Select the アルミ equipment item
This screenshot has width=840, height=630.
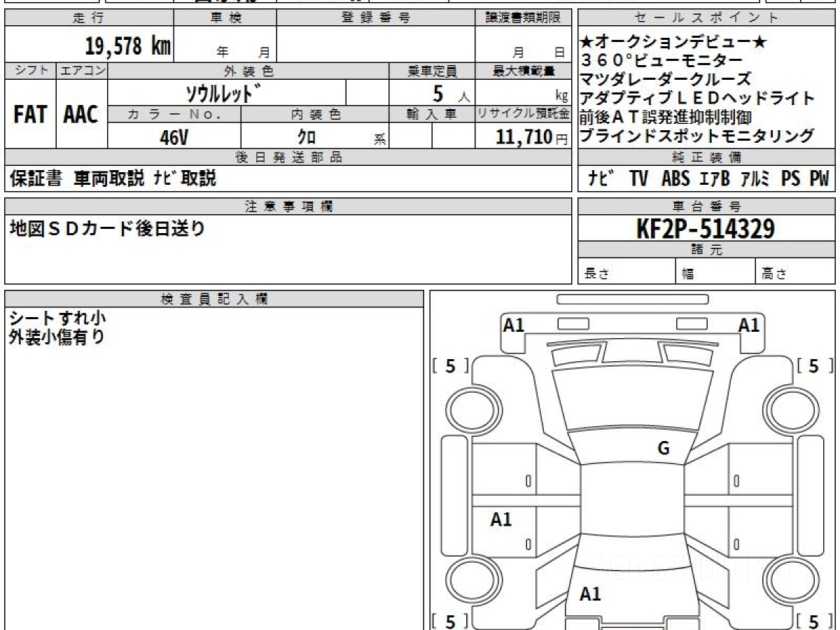tap(755, 178)
